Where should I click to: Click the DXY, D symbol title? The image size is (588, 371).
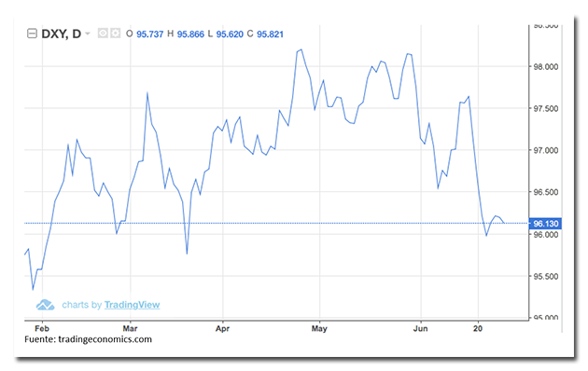click(x=61, y=34)
